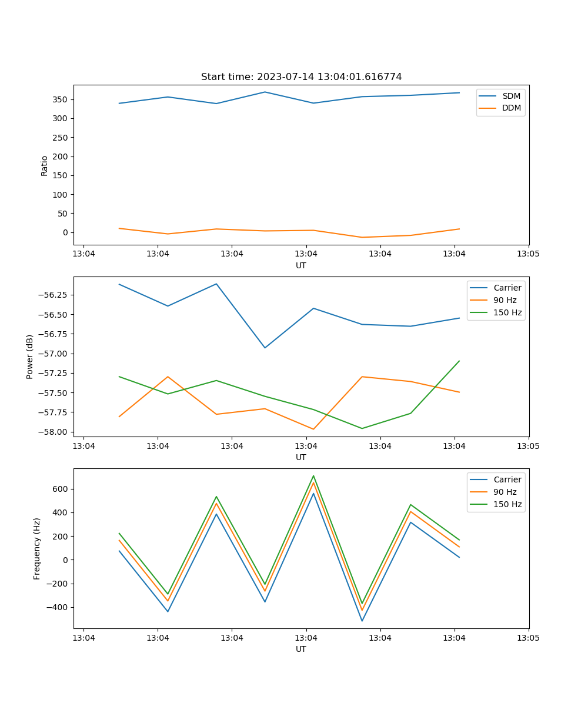Click the 350 tick on the Ratio axis
The width and height of the screenshot is (588, 706).
point(61,99)
